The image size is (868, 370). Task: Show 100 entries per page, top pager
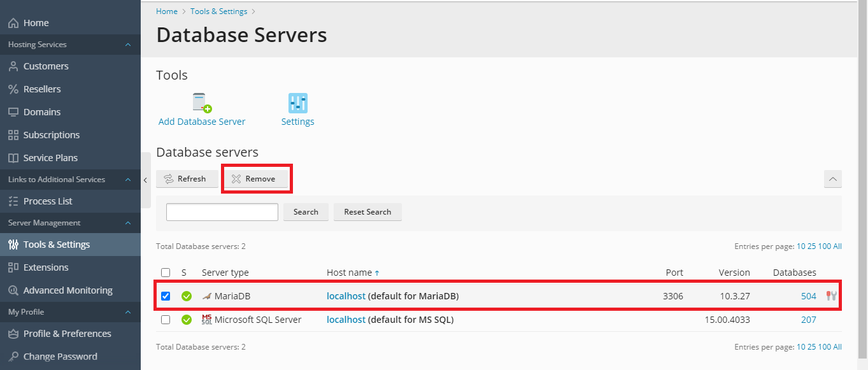pyautogui.click(x=825, y=246)
